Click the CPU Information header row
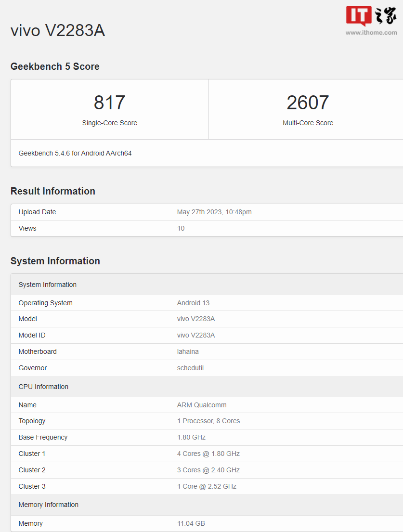 207,387
